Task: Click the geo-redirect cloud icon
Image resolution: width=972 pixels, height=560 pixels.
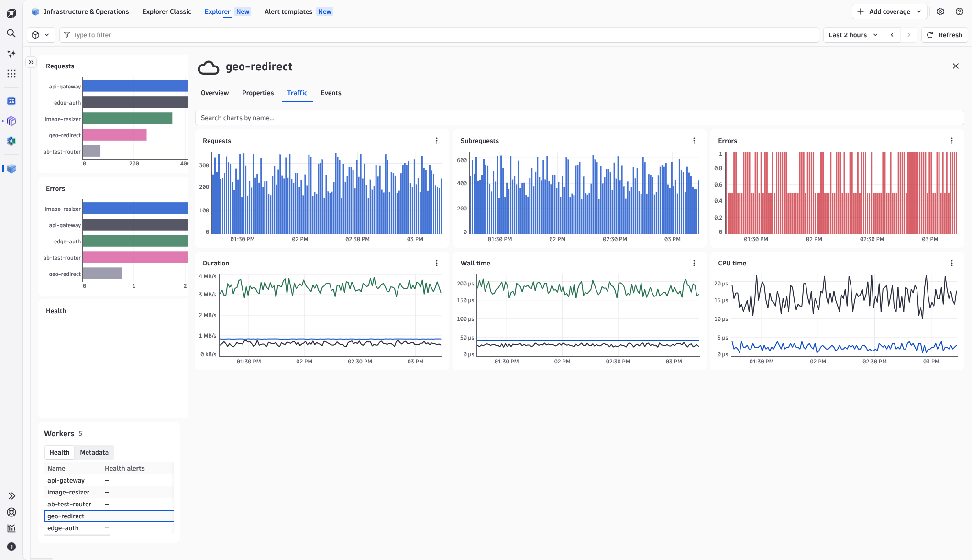Action: (x=209, y=67)
